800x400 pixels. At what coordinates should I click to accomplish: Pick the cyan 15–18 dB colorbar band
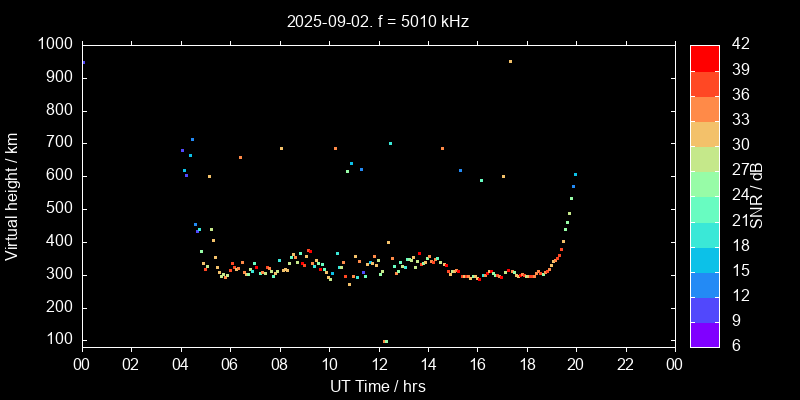704,259
